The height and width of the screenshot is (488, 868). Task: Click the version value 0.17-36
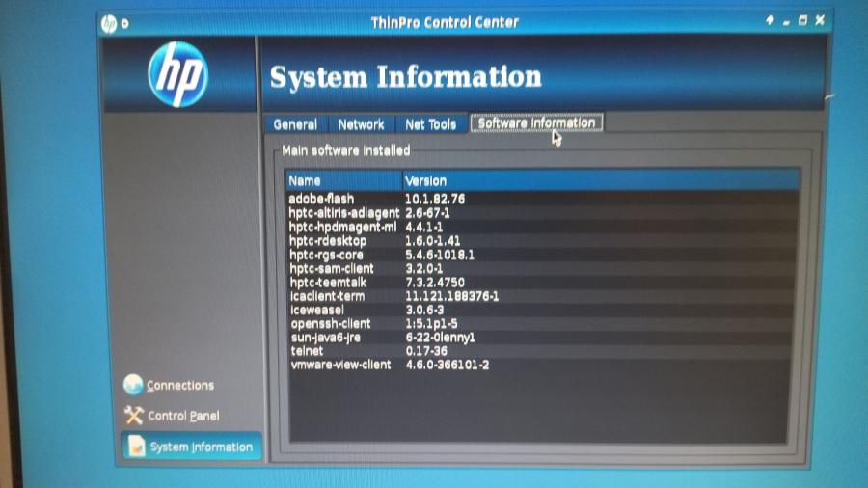425,351
